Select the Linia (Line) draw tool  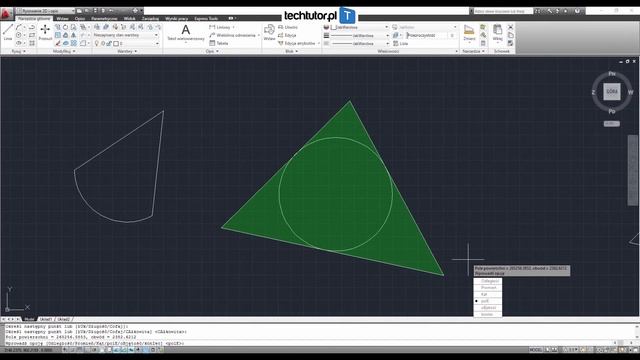tap(8, 32)
